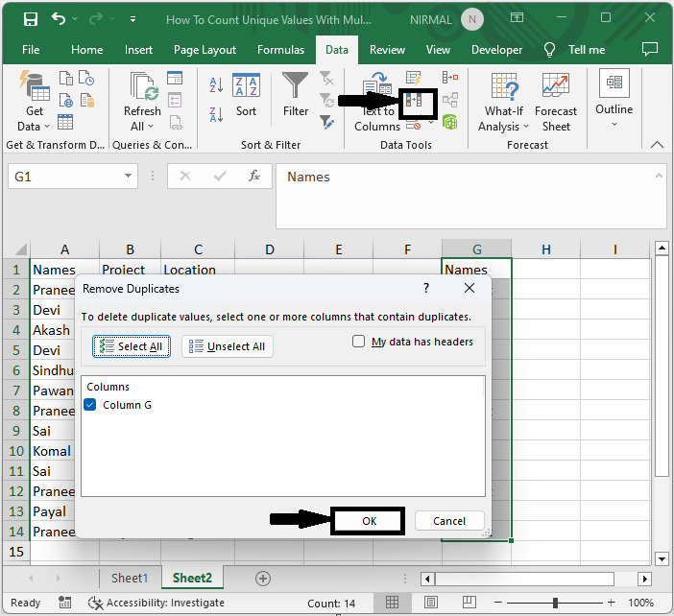The width and height of the screenshot is (674, 616).
Task: Click vertical scrollbar down arrow
Action: (x=662, y=558)
